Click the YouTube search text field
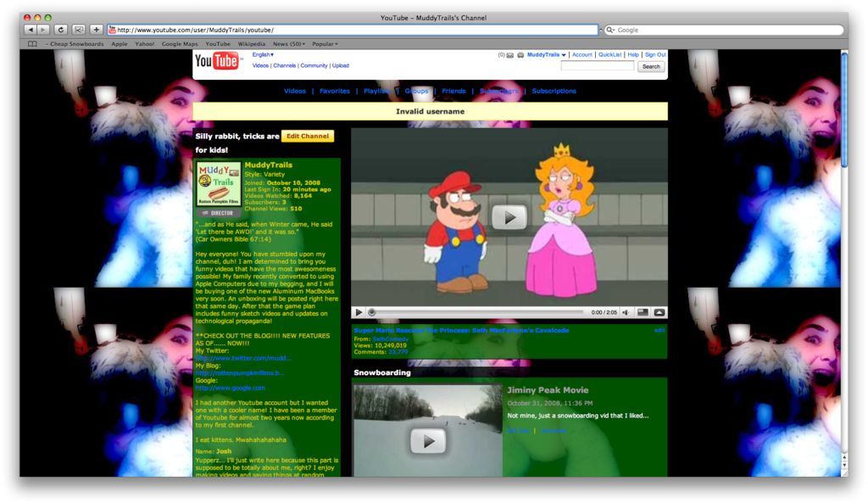The height and width of the screenshot is (504, 868). tap(598, 66)
